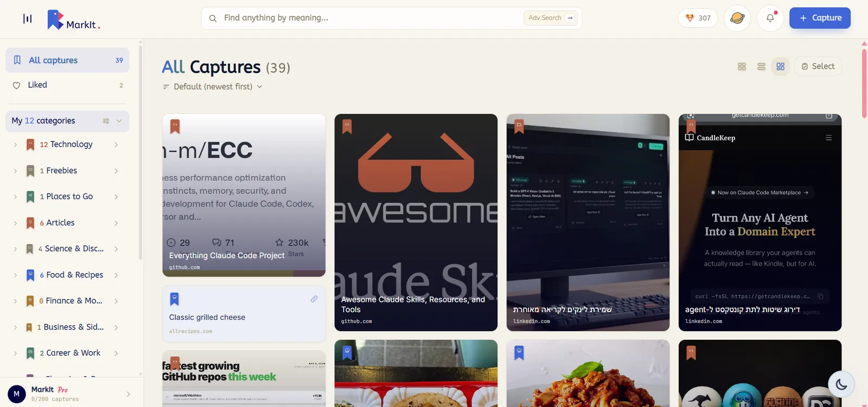The height and width of the screenshot is (407, 868).
Task: Collapse the My 12 categories section chevron
Action: (119, 121)
